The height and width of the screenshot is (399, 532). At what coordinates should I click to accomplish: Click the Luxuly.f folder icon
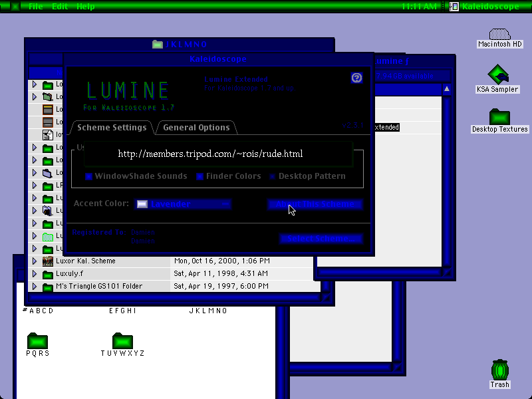47,274
